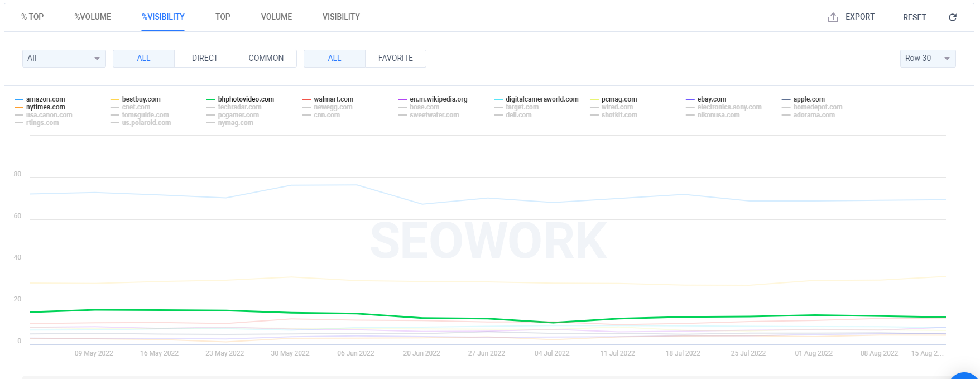Click the '18 Jul 2022' axis date
Image resolution: width=980 pixels, height=379 pixels.
click(683, 353)
